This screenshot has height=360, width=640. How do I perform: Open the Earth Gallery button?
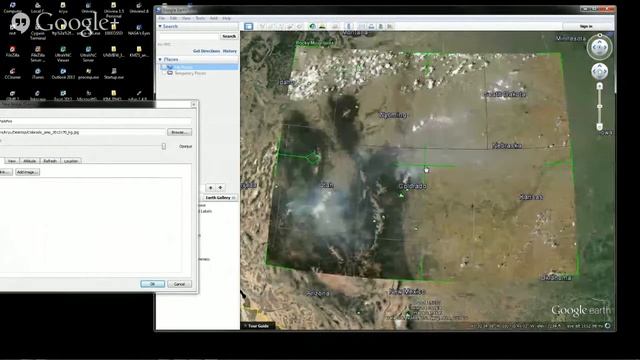[220, 198]
